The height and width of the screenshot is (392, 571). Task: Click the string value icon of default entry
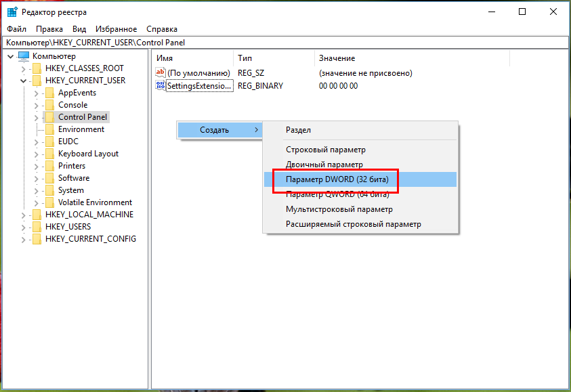[x=161, y=73]
